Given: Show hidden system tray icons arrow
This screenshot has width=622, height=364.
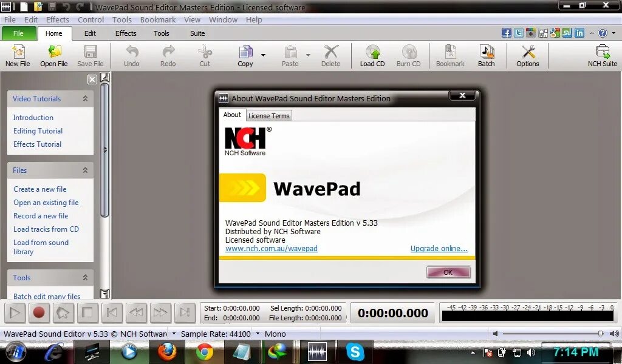Looking at the screenshot, I should 473,352.
